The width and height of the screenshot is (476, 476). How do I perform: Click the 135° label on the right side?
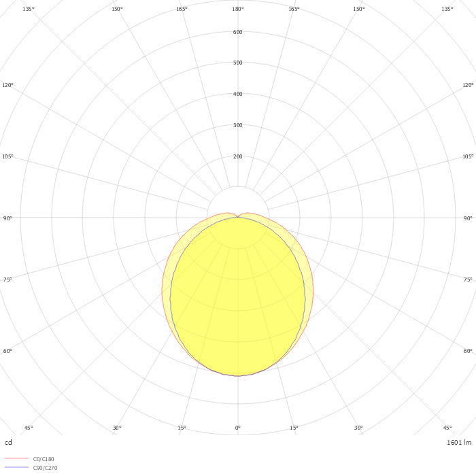coord(447,9)
